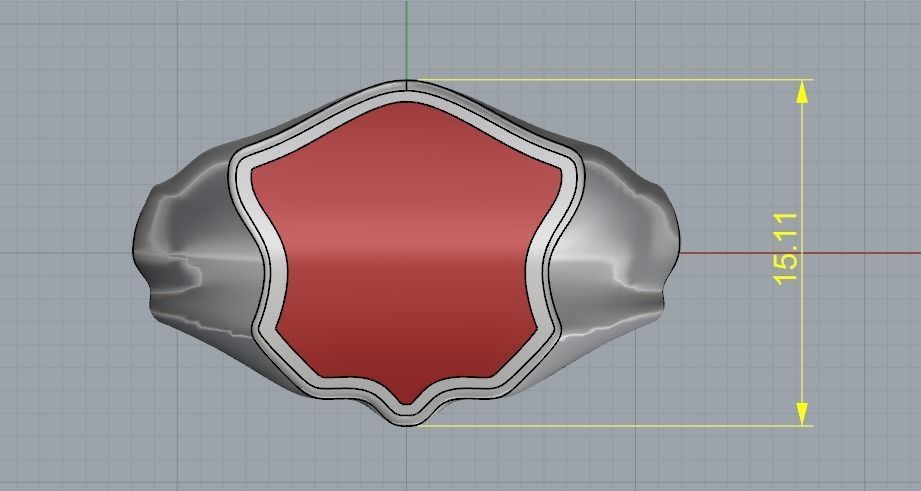Screen dimensions: 921x491
Task: Select the red shield-shaped enamel surface
Action: [406, 253]
